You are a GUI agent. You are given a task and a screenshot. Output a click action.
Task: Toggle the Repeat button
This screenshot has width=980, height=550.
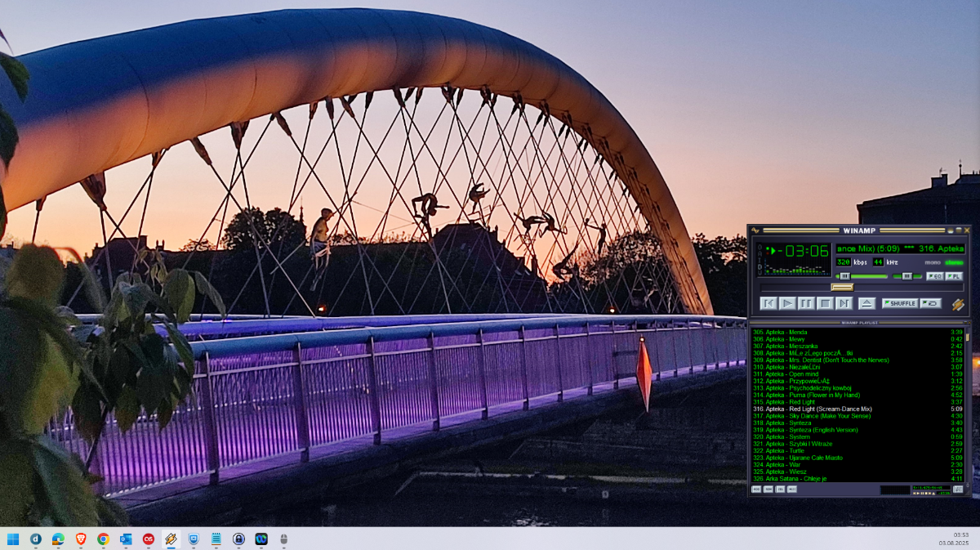(x=930, y=303)
